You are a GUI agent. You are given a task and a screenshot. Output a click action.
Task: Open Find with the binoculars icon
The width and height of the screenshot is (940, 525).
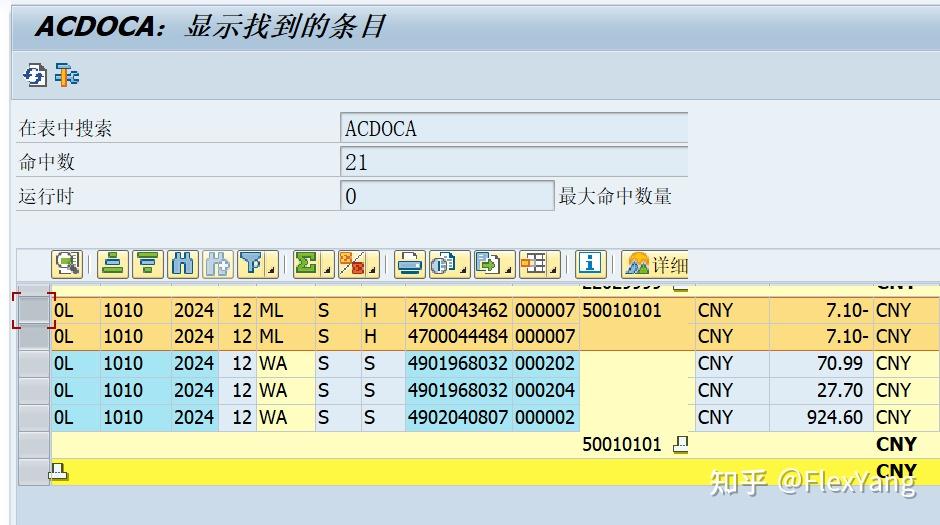(x=183, y=264)
